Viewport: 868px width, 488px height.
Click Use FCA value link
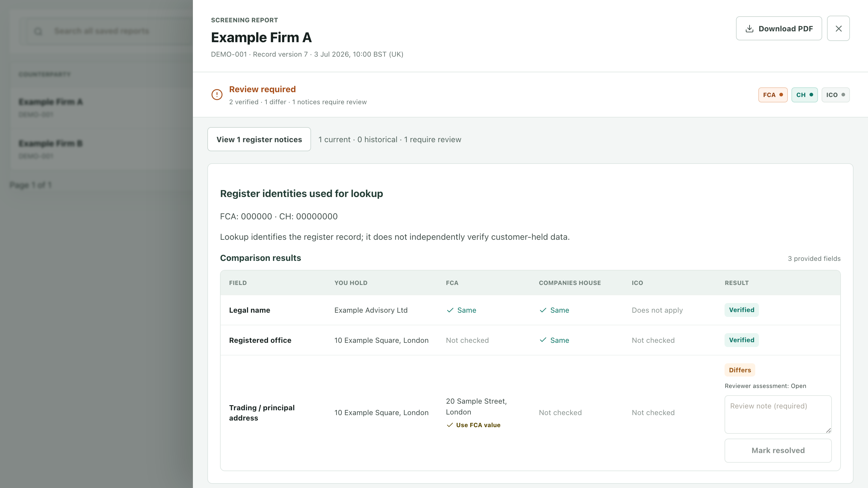tap(473, 425)
